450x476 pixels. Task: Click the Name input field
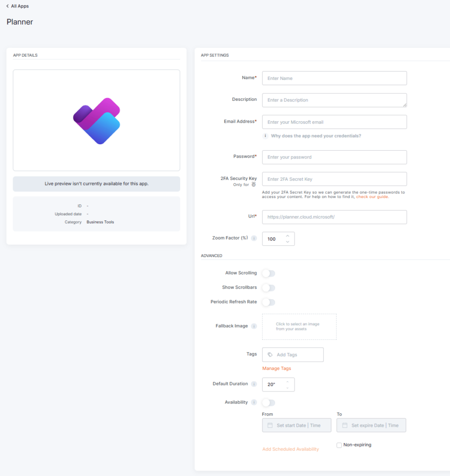point(334,78)
